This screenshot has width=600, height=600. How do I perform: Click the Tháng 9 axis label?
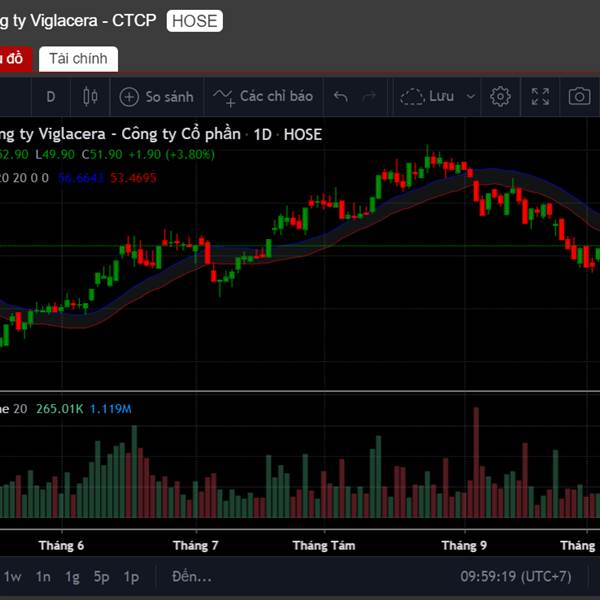coord(464,545)
